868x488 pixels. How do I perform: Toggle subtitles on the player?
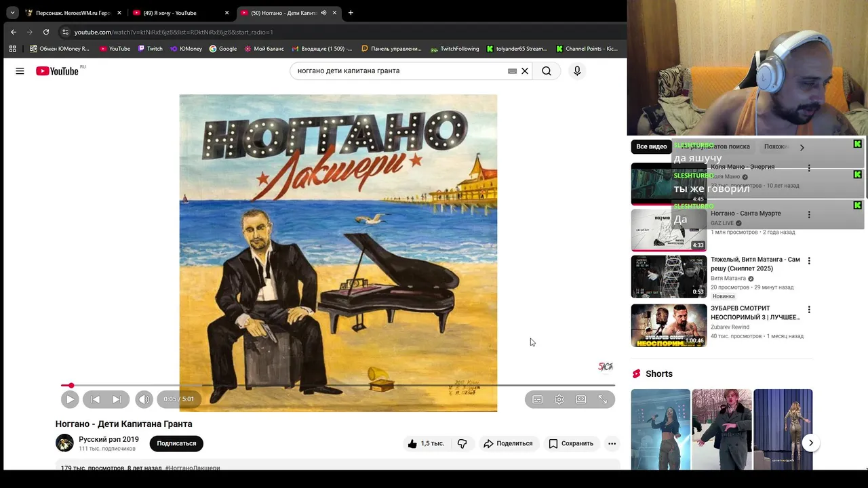[537, 399]
